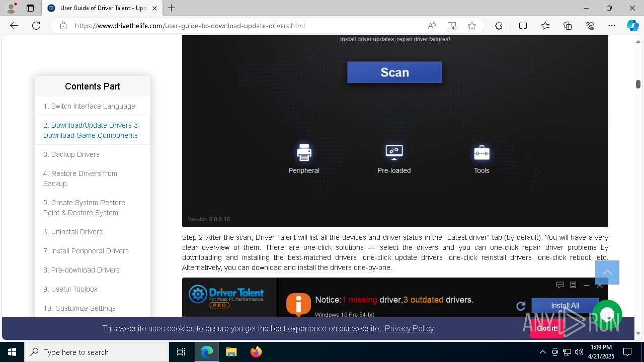
Task: Go to Useful Toolbox section
Action: pyautogui.click(x=93, y=289)
